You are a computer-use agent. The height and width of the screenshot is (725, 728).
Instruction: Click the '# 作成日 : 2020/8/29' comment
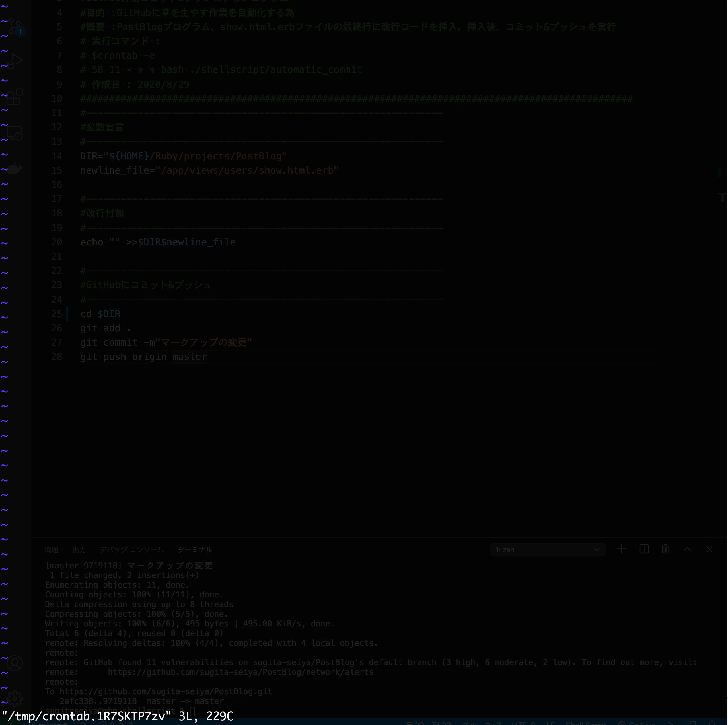[135, 85]
